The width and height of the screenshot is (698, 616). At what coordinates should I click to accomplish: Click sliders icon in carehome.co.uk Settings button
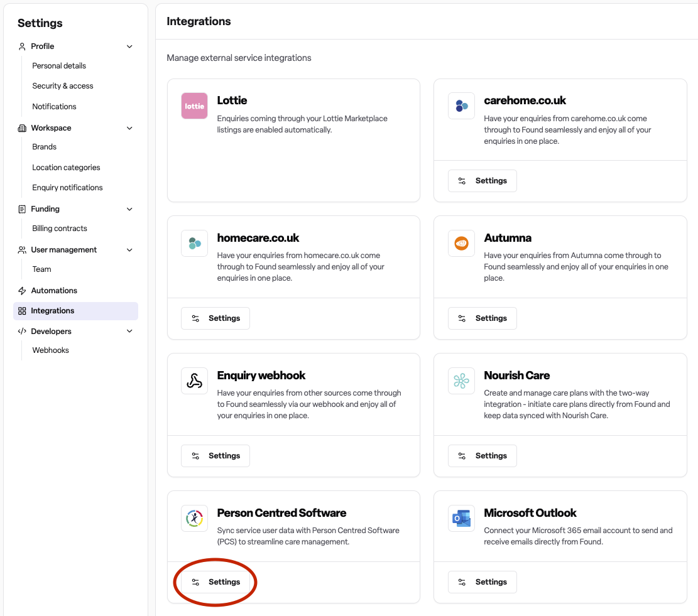(x=462, y=181)
